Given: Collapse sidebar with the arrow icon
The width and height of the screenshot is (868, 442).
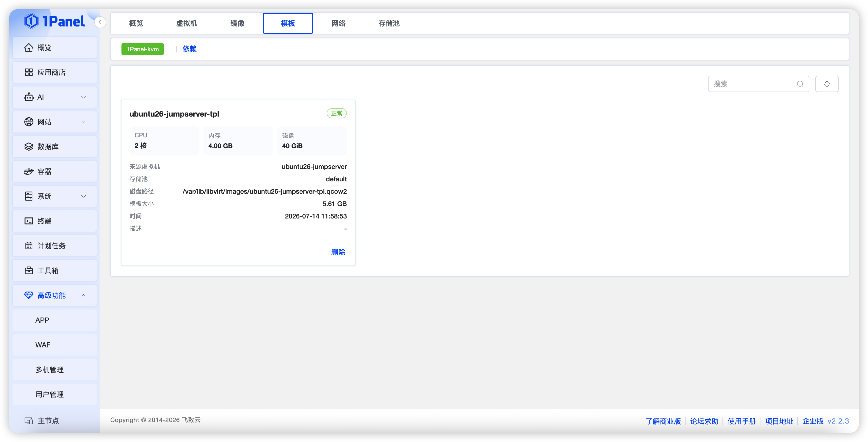Looking at the screenshot, I should (x=100, y=22).
